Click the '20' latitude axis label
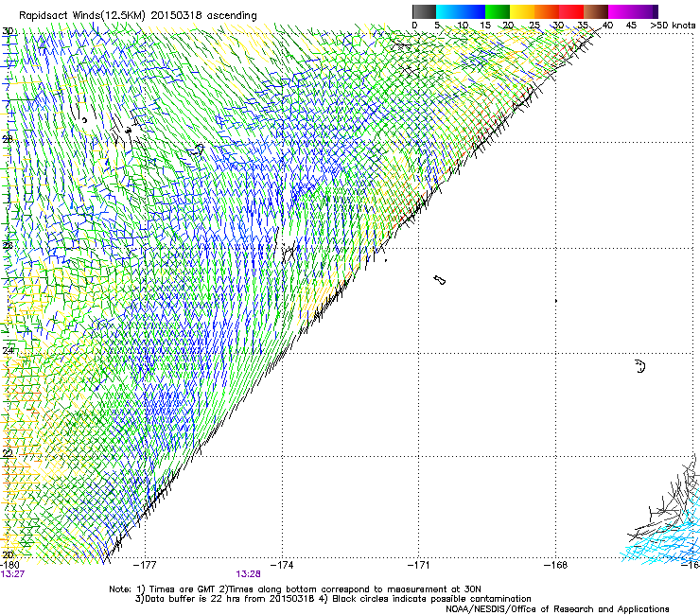This screenshot has height=615, width=700. point(8,554)
